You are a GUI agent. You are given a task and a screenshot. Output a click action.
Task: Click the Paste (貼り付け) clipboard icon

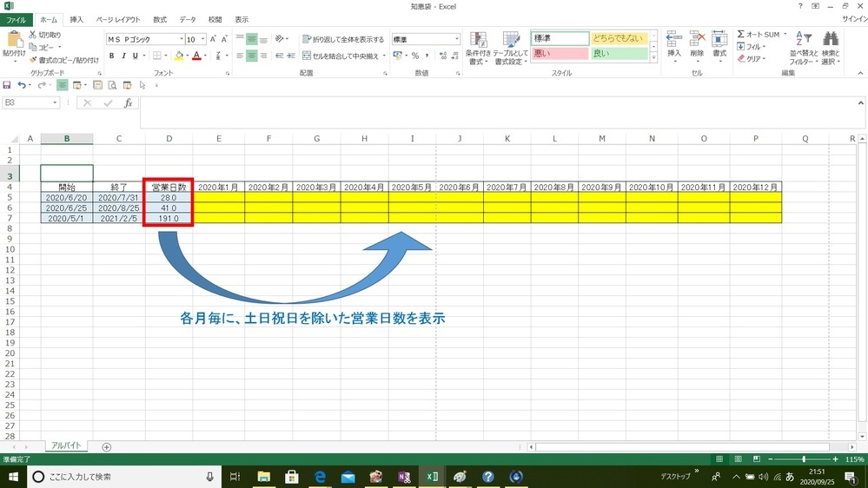coord(14,40)
